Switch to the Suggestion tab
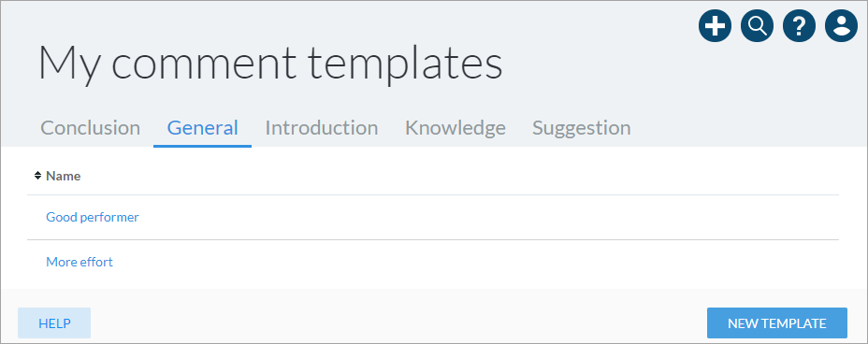This screenshot has width=868, height=344. pos(581,128)
